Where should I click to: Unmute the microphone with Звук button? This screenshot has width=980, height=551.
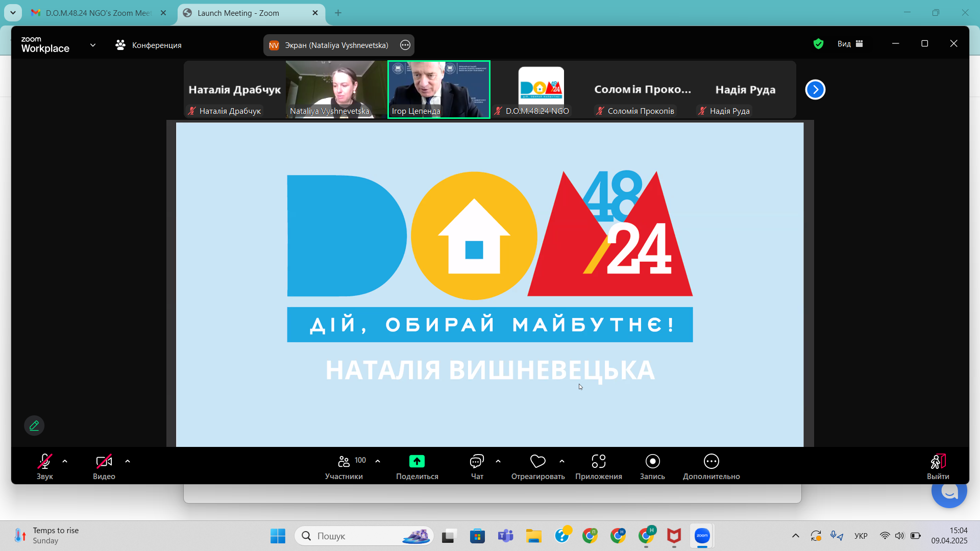[45, 462]
